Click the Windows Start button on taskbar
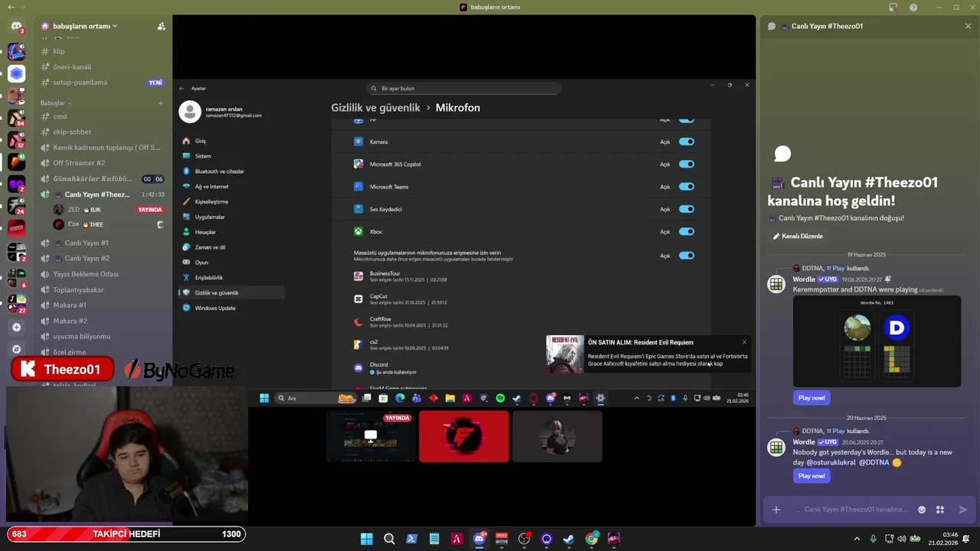This screenshot has height=551, width=980. point(367,539)
